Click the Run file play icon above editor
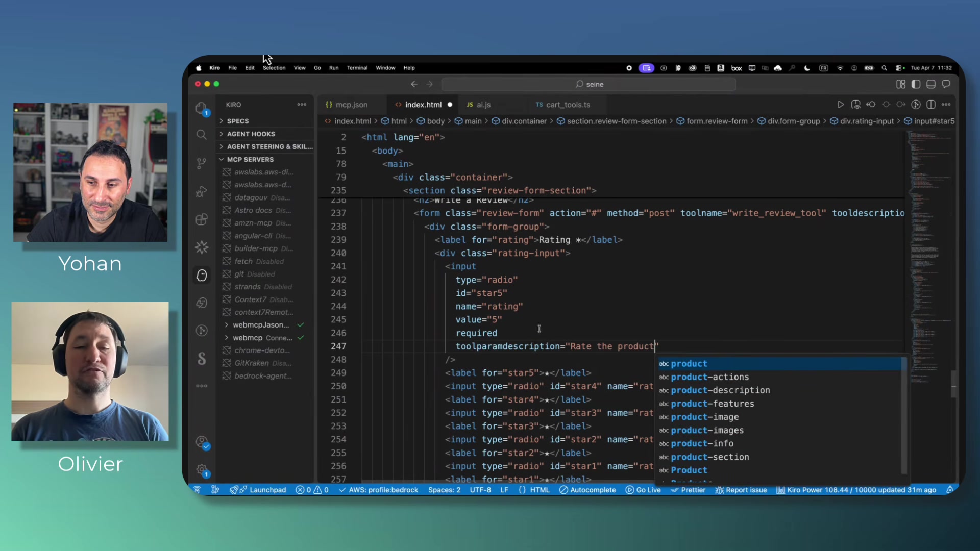Screen dimensions: 980x551 (x=840, y=104)
